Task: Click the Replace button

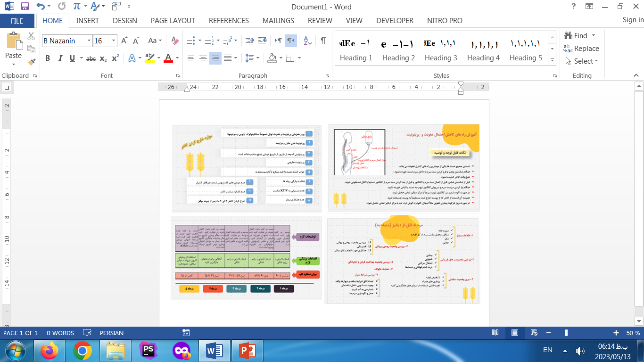Action: click(x=581, y=49)
